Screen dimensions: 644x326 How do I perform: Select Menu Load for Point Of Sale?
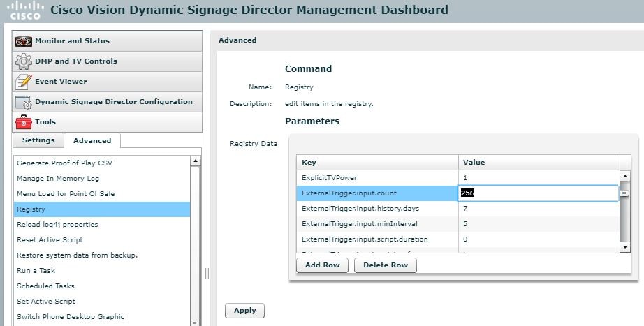point(102,194)
